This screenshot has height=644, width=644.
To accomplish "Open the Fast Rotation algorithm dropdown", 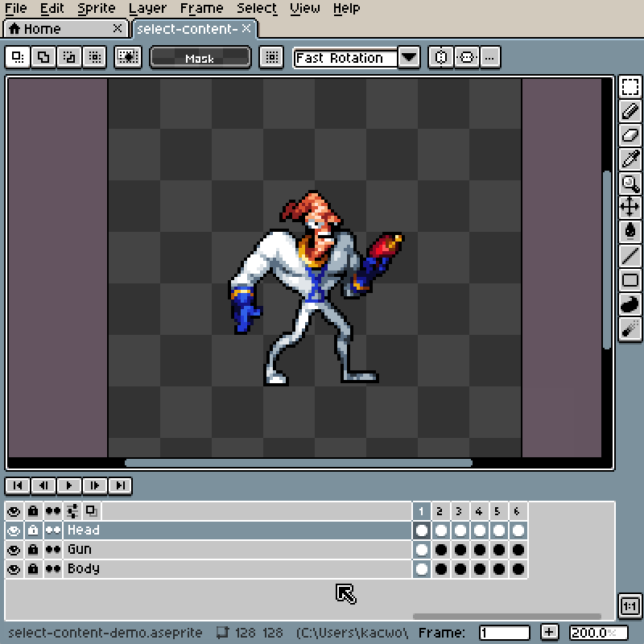I will [409, 57].
